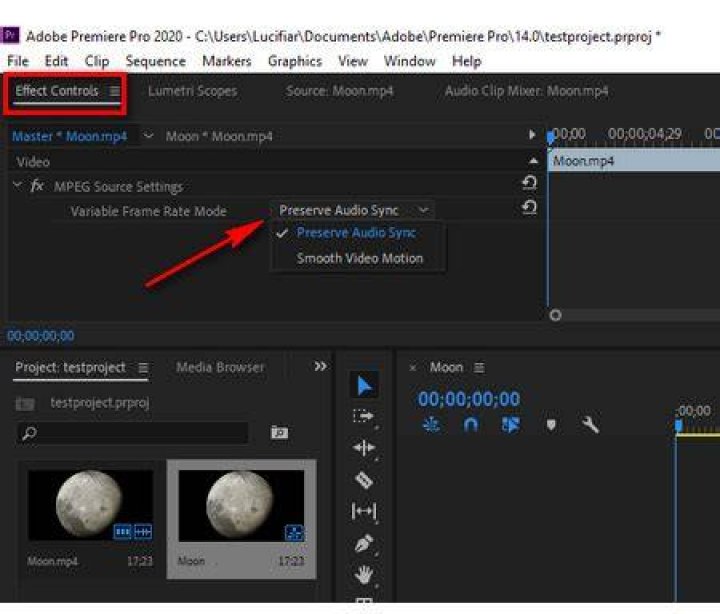Click the Adobe Premiere Pro app icon
Viewport: 720px width, 614px height.
[10, 35]
